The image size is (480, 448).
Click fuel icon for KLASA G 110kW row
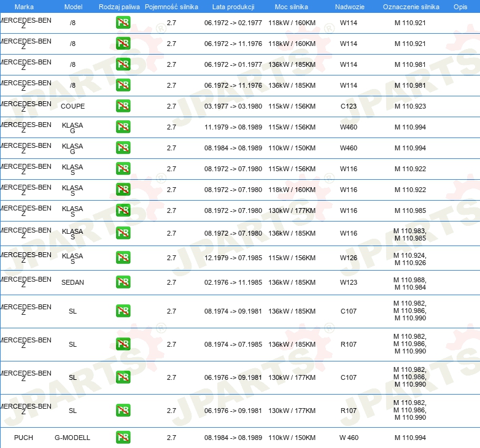coord(123,148)
